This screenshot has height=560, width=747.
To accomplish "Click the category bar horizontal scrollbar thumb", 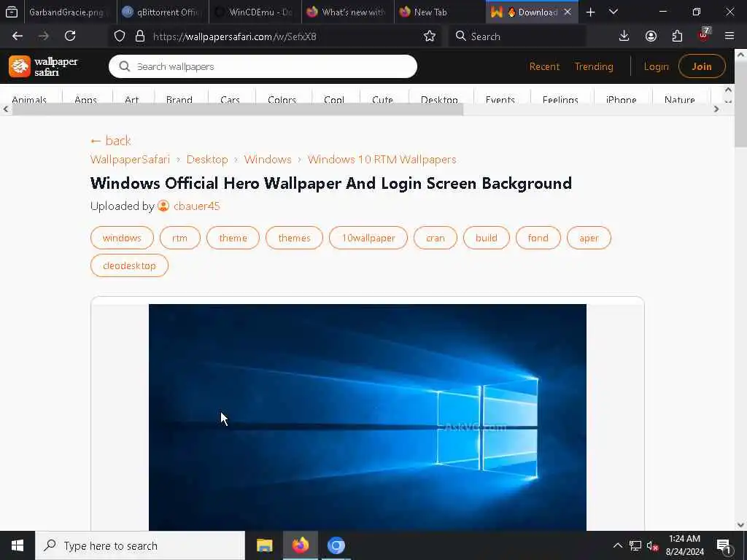I will pos(237,109).
